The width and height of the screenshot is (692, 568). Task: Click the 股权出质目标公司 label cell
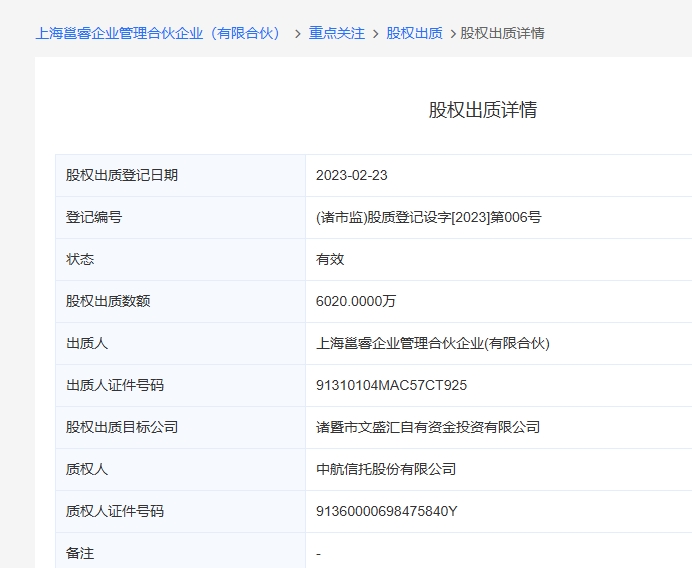(181, 427)
